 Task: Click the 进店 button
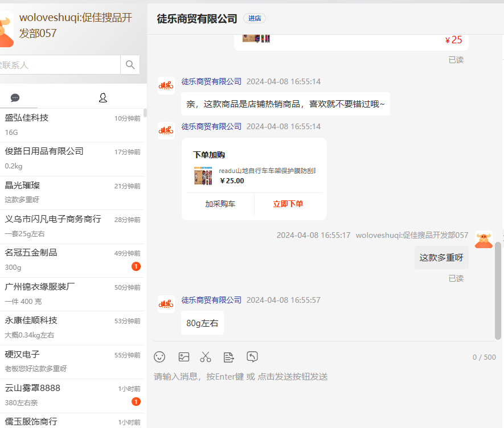(x=255, y=18)
